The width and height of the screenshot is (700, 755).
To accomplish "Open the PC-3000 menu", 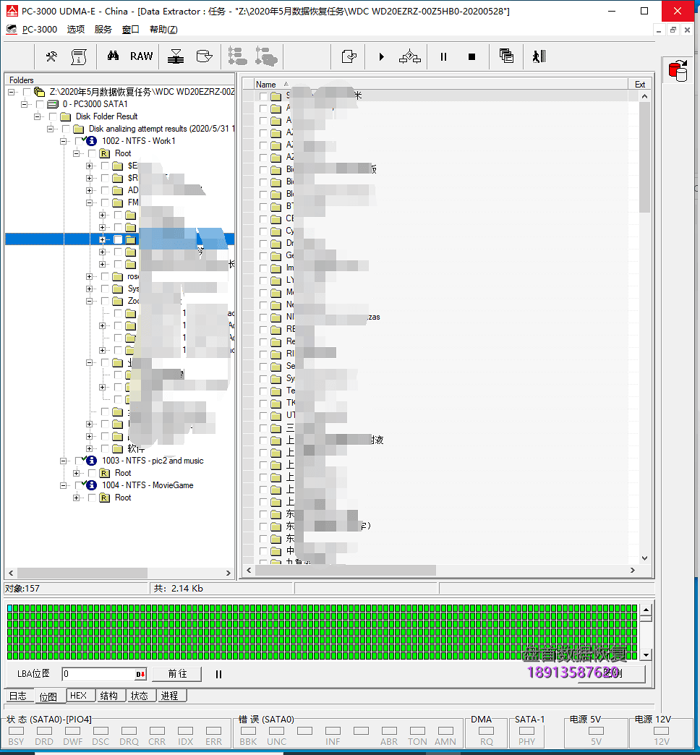I will point(40,30).
